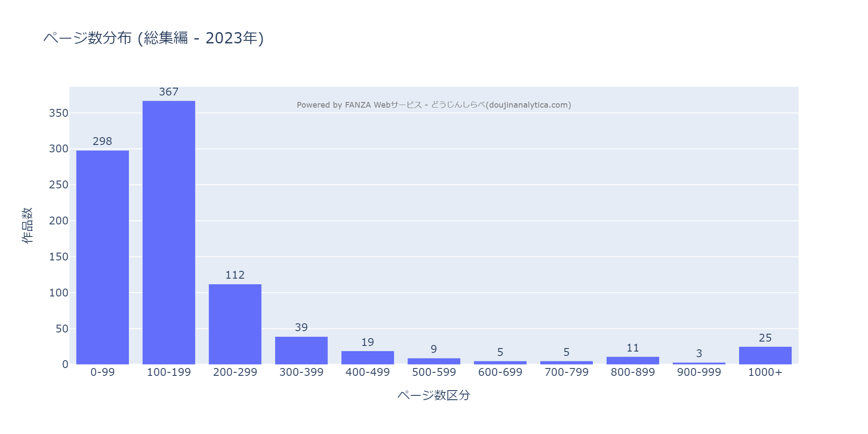The image size is (868, 434).
Task: Click the y-axis tick label 350
Action: click(x=59, y=113)
